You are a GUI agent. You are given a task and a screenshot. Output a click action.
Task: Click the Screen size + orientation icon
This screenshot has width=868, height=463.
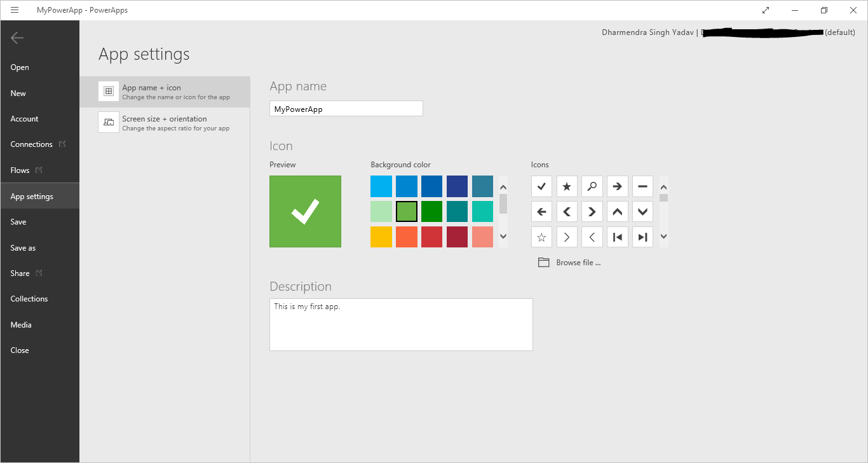pos(109,122)
